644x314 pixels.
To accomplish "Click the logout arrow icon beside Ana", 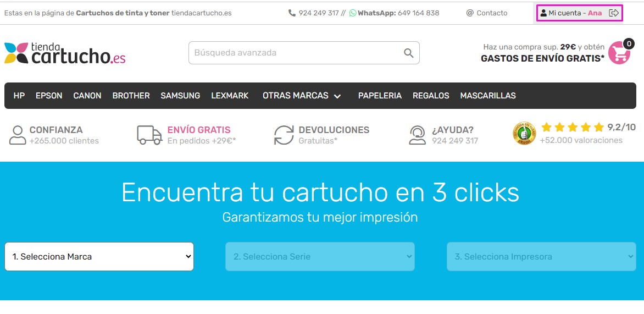I will [614, 13].
